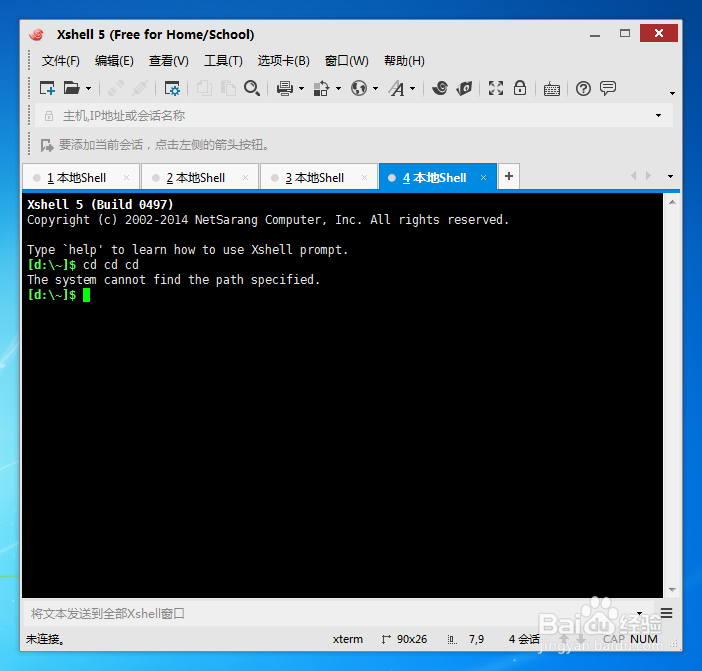Viewport: 702px width, 671px height.
Task: Close tab 3 本地Shell
Action: 364,178
